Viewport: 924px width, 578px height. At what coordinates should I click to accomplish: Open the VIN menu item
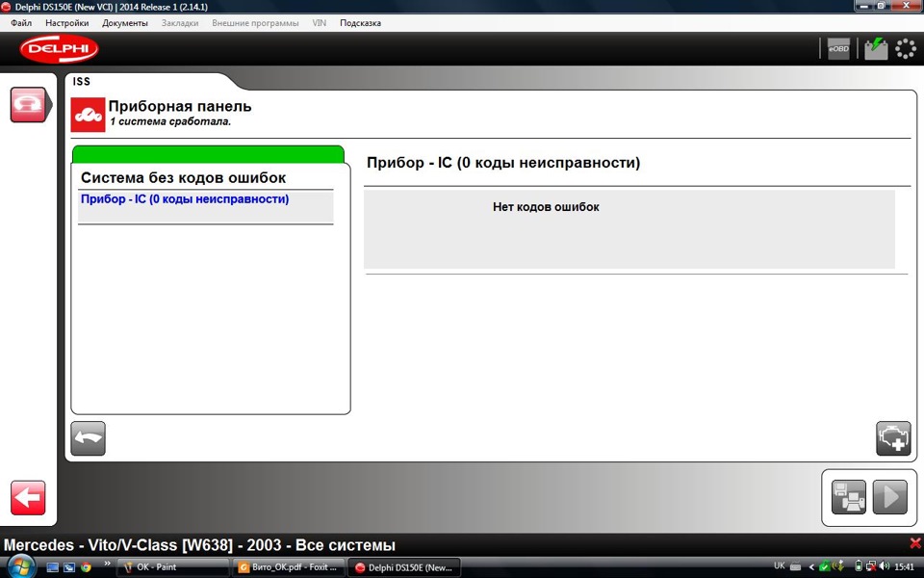(x=319, y=23)
